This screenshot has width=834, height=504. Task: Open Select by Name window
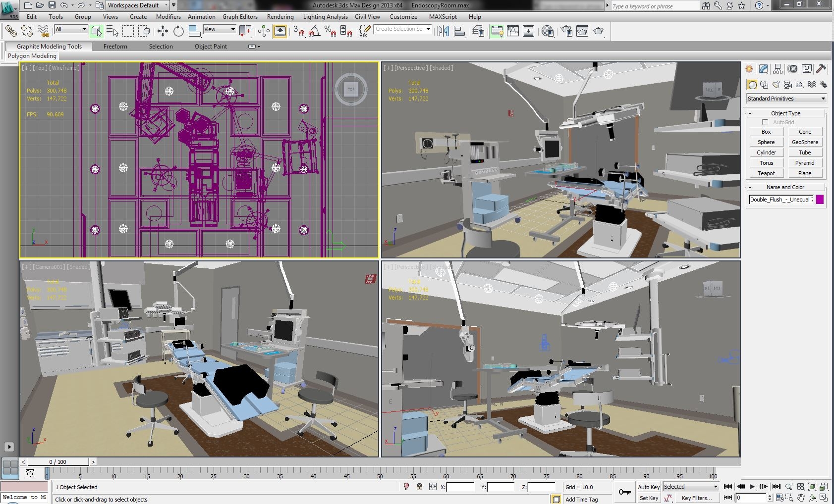(x=113, y=31)
